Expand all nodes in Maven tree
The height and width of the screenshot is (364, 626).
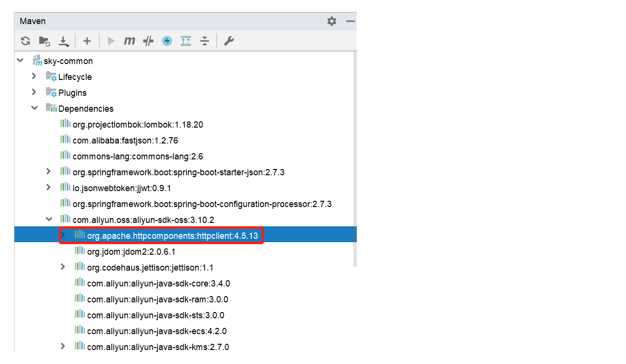tap(186, 41)
